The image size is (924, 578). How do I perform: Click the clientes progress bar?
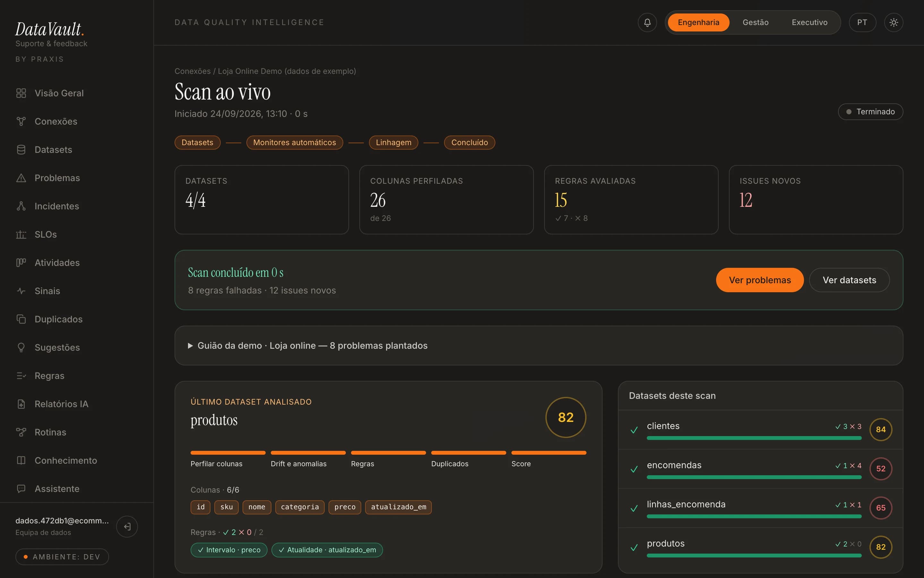coord(754,438)
